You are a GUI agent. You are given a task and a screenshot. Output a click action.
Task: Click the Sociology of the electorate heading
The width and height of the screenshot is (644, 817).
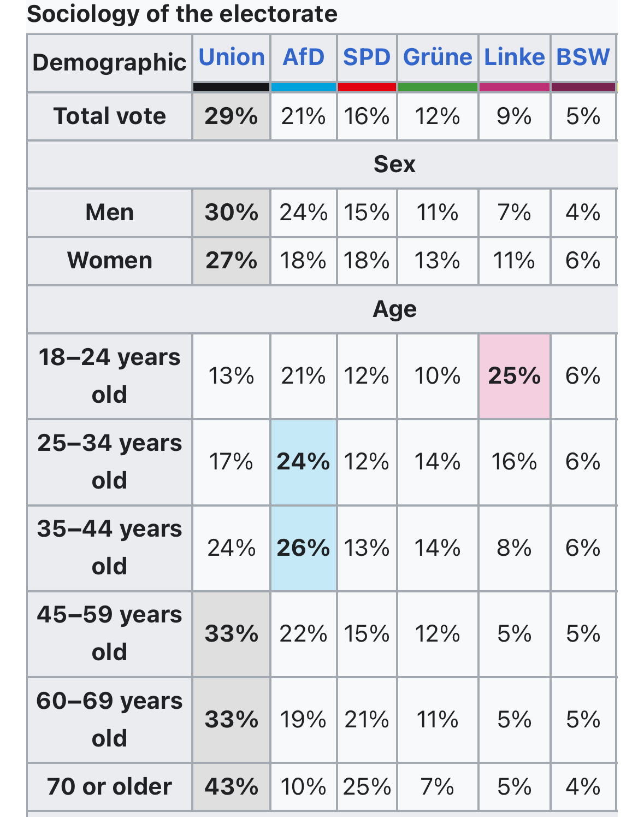point(182,14)
